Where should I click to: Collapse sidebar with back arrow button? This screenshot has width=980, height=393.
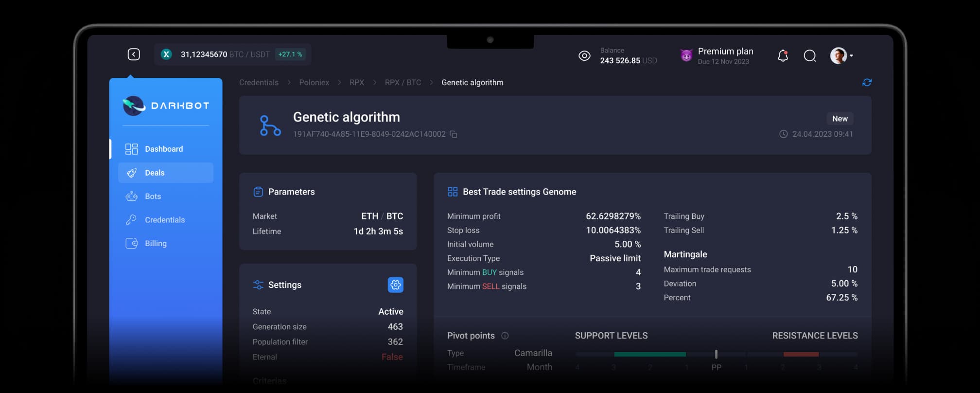134,54
